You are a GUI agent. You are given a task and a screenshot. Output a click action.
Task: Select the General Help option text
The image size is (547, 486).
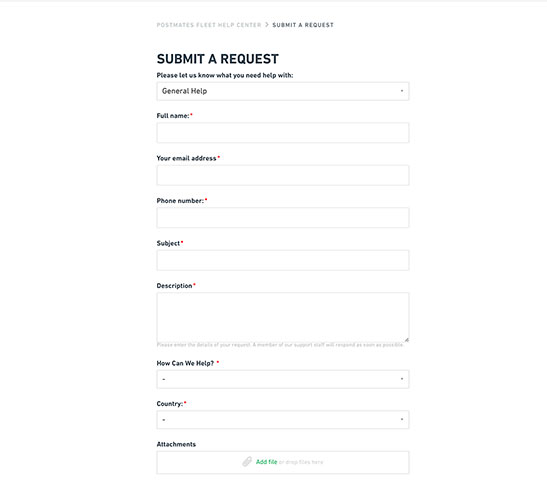click(x=184, y=91)
